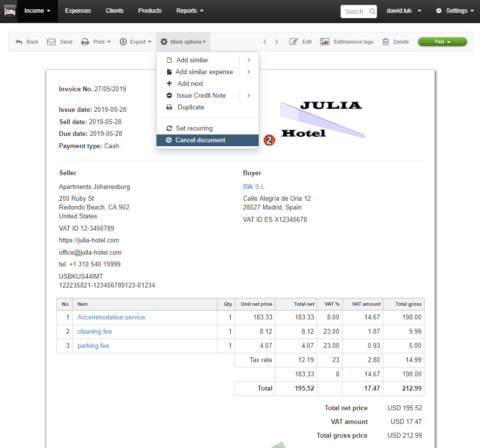Open the Print dropdown caret
480x448 pixels.
(109, 42)
